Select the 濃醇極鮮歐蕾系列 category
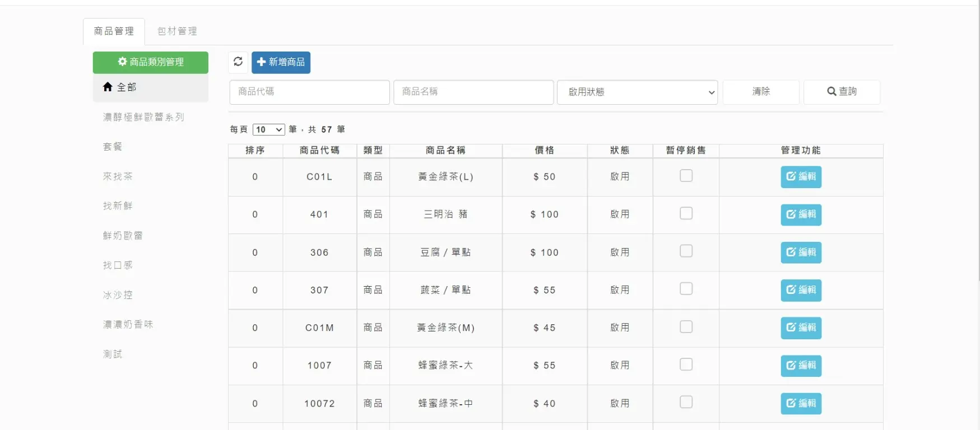Viewport: 980px width, 430px height. (143, 117)
